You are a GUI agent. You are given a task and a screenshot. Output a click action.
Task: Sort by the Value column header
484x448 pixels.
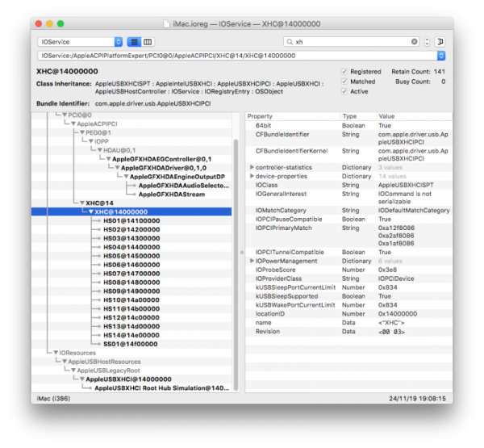click(415, 116)
